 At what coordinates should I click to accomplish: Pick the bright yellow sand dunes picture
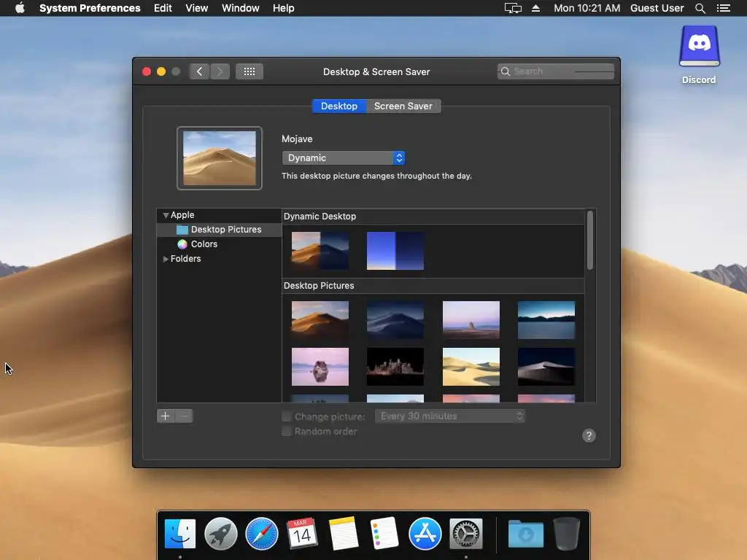[x=471, y=367]
